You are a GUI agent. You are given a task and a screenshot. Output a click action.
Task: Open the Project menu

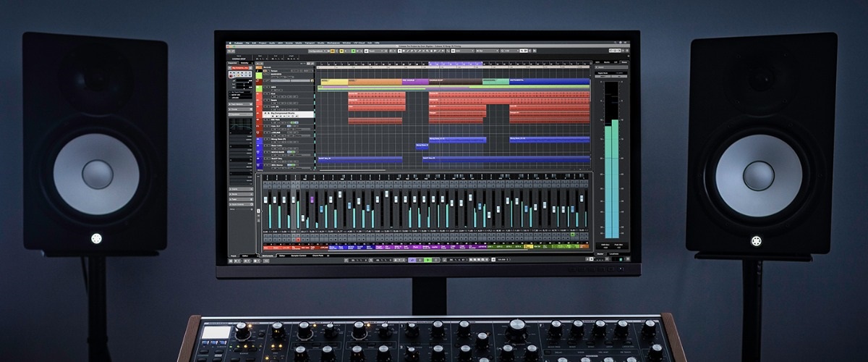[263, 43]
